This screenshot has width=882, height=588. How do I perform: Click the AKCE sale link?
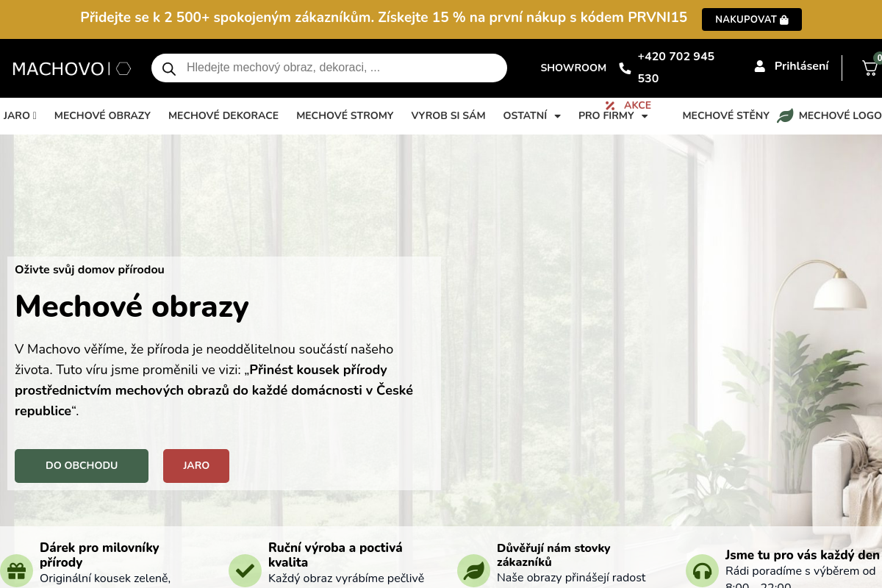click(x=637, y=105)
